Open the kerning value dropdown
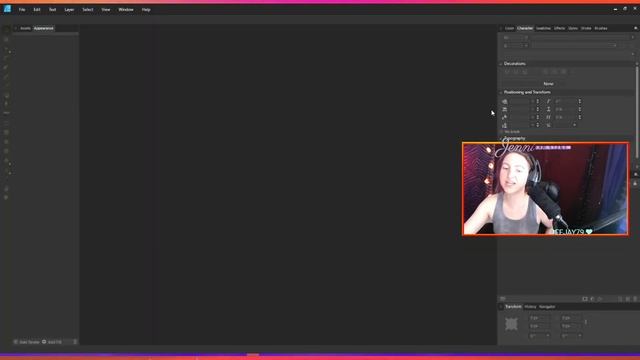Viewport: 640px width, 360px height. (533, 101)
